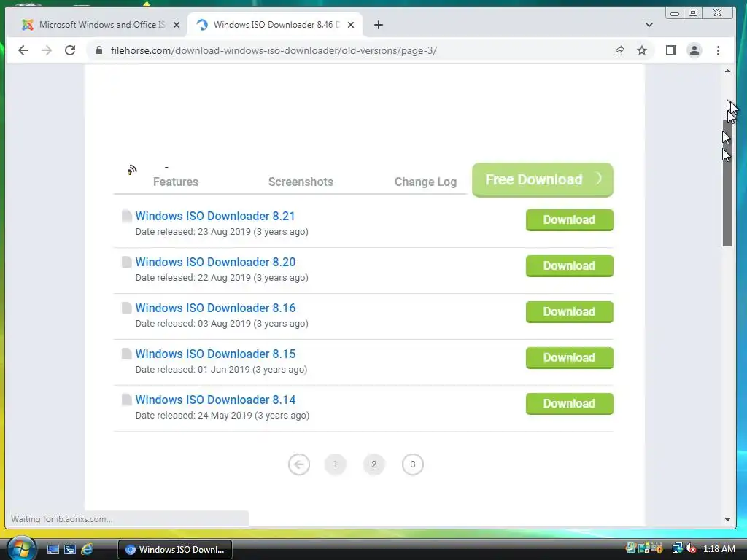The height and width of the screenshot is (560, 747).
Task: Open Windows ISO Downloader 8.14 link
Action: coord(215,400)
